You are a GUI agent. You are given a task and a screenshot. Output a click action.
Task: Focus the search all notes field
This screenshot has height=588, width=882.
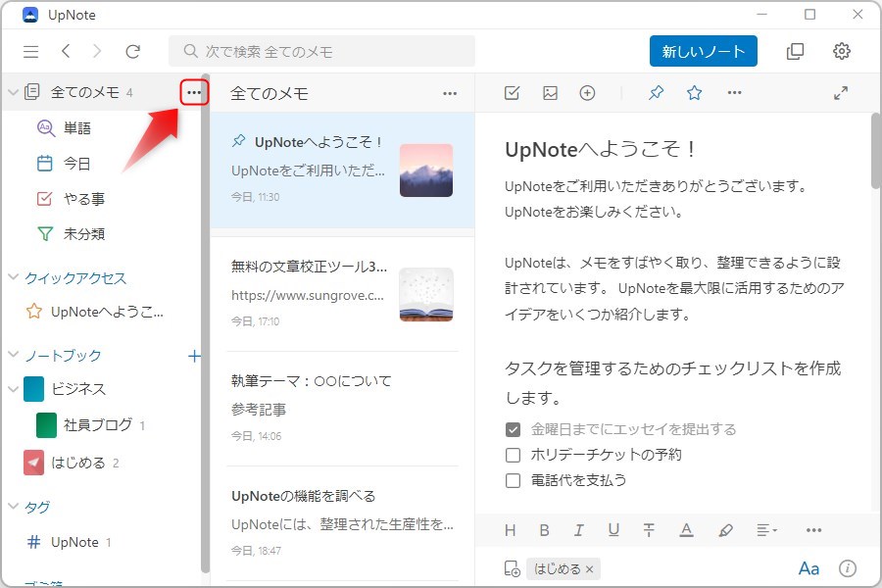click(x=321, y=52)
